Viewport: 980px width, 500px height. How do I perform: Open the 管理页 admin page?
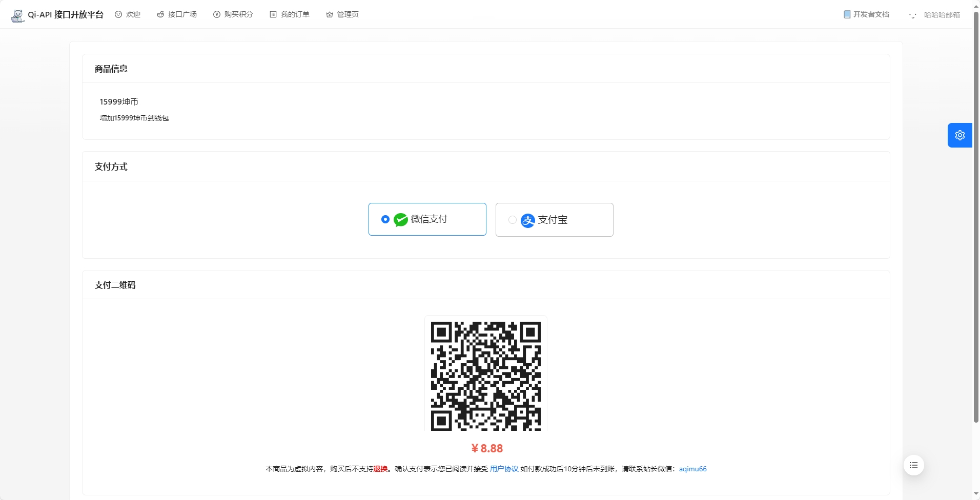pyautogui.click(x=342, y=14)
